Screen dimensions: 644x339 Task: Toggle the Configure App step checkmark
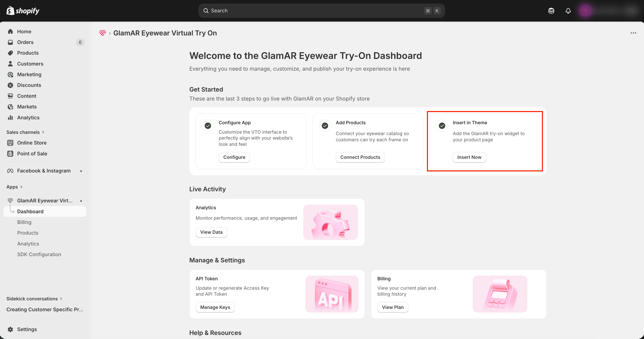click(x=208, y=126)
